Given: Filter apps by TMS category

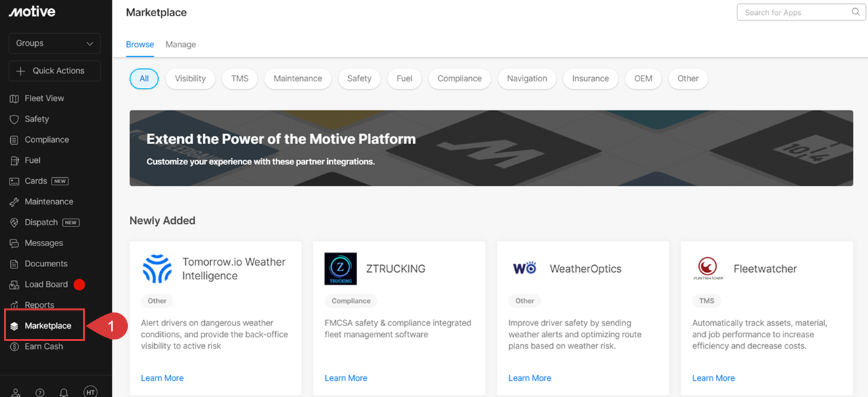Looking at the screenshot, I should [x=240, y=78].
